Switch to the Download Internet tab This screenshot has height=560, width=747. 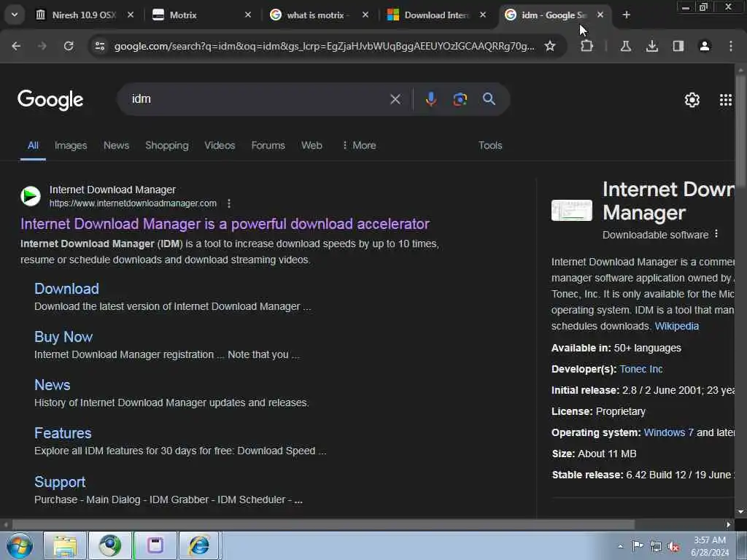point(436,15)
